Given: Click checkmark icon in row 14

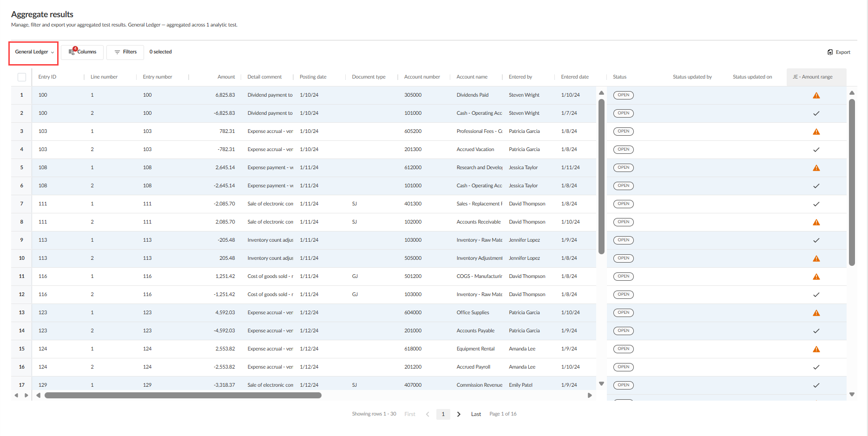Looking at the screenshot, I should click(816, 331).
